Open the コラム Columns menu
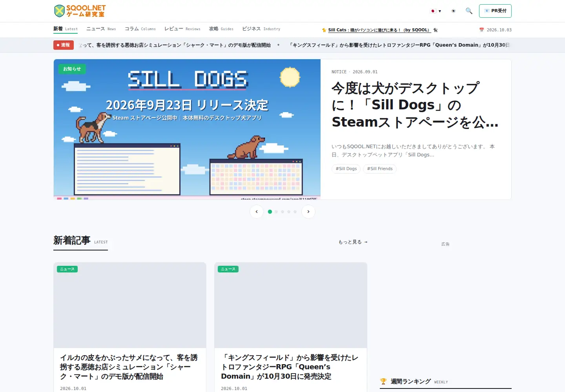Screen dimensions: 565x392 pos(140,29)
